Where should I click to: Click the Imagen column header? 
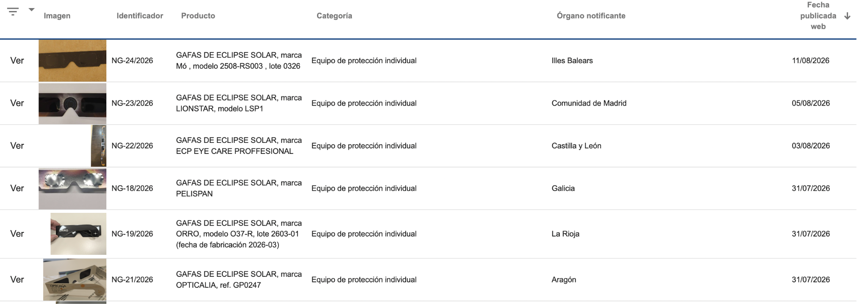tap(57, 16)
